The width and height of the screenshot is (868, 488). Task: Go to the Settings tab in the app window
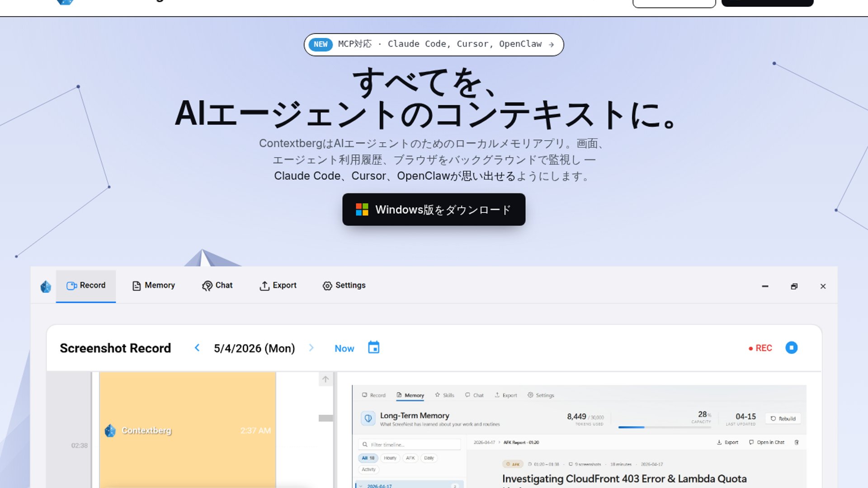[344, 286]
